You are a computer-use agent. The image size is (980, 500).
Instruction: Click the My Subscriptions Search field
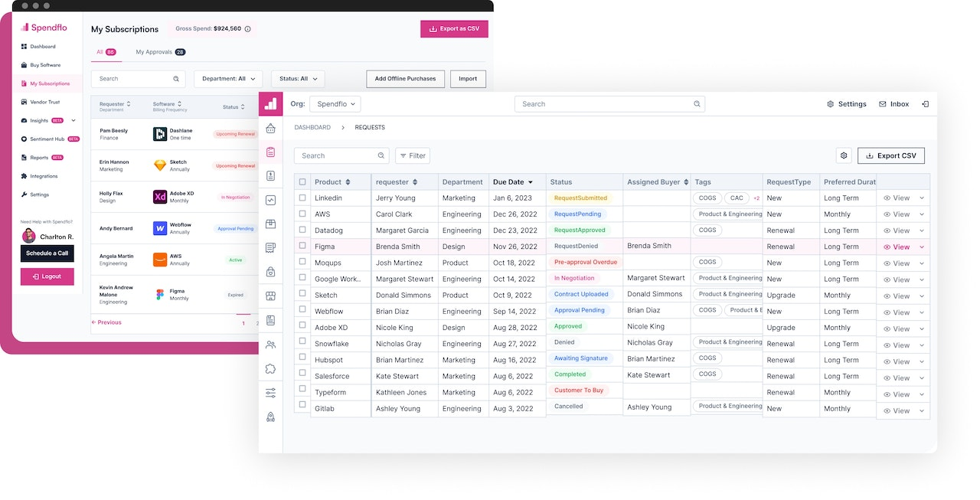tap(139, 79)
